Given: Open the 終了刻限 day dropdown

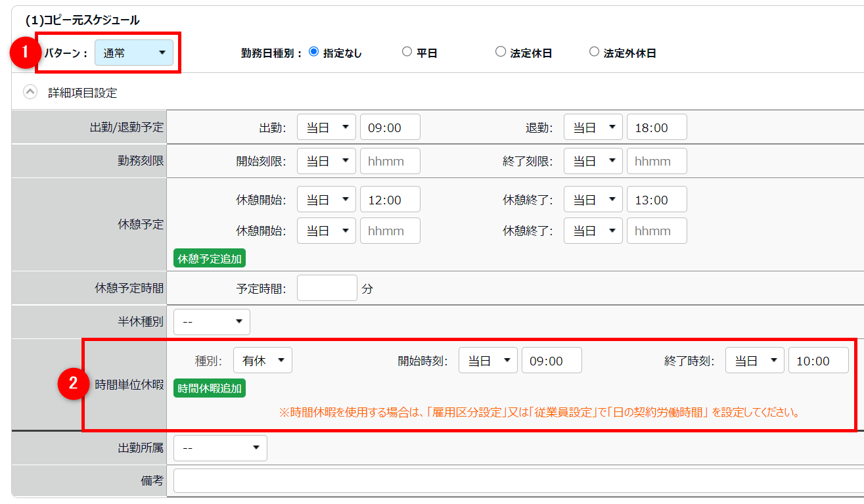Looking at the screenshot, I should 593,162.
